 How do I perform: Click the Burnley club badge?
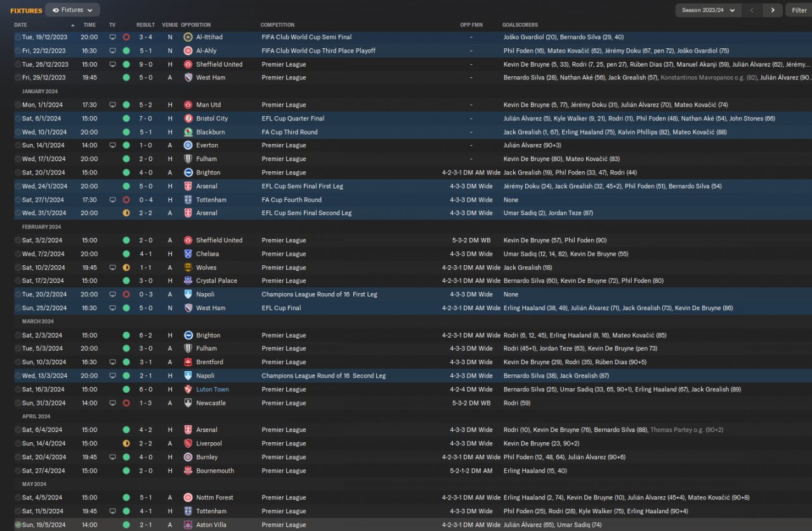point(188,457)
